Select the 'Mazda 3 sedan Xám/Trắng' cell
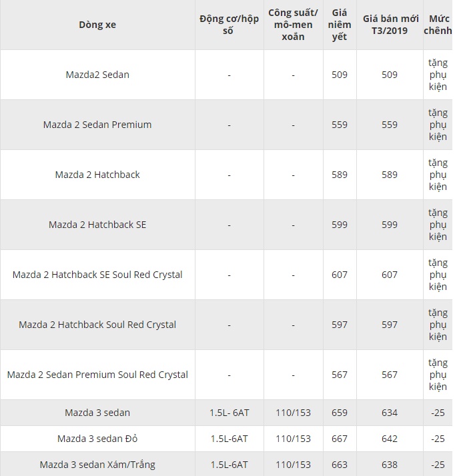The image size is (455, 476). coord(97,464)
